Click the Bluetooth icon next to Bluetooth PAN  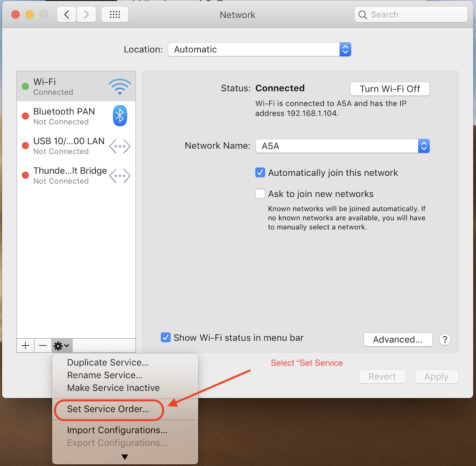pyautogui.click(x=120, y=116)
